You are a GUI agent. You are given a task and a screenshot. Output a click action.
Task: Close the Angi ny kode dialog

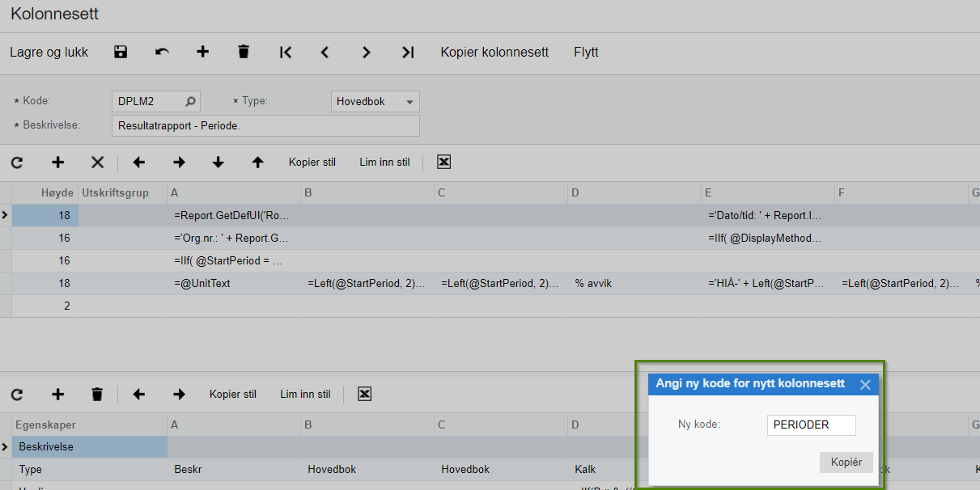click(x=865, y=385)
